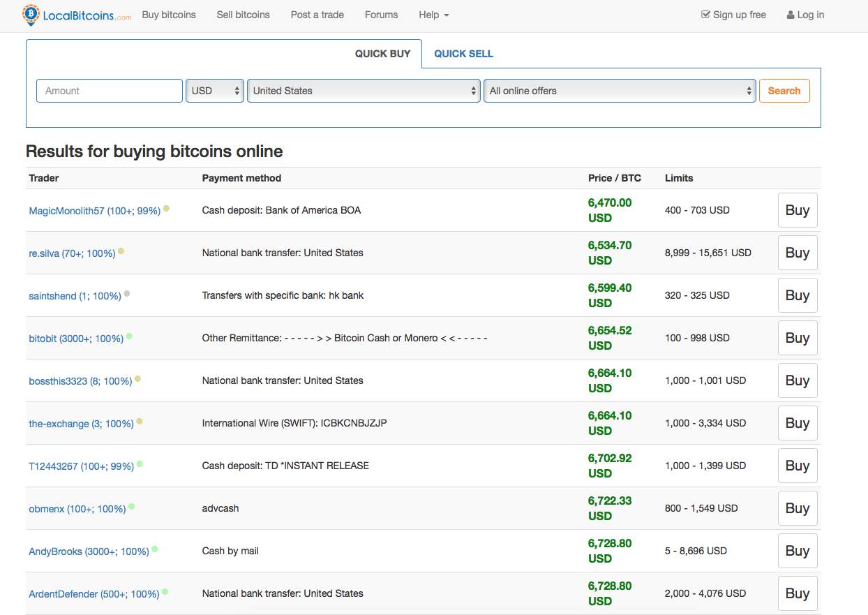Go to Post a trade
Screen dimensions: 868x615
point(317,15)
